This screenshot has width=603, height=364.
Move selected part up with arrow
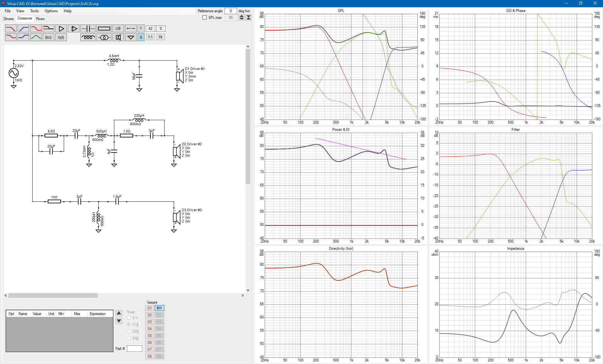click(119, 313)
